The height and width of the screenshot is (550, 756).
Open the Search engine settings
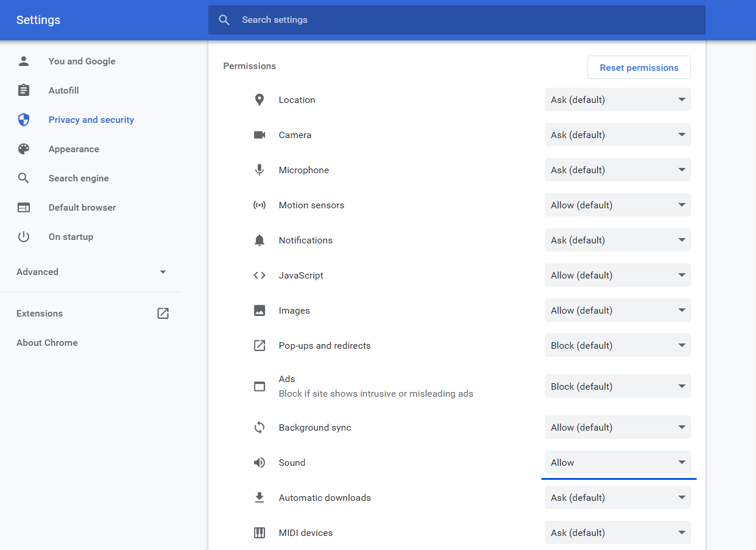[x=78, y=178]
